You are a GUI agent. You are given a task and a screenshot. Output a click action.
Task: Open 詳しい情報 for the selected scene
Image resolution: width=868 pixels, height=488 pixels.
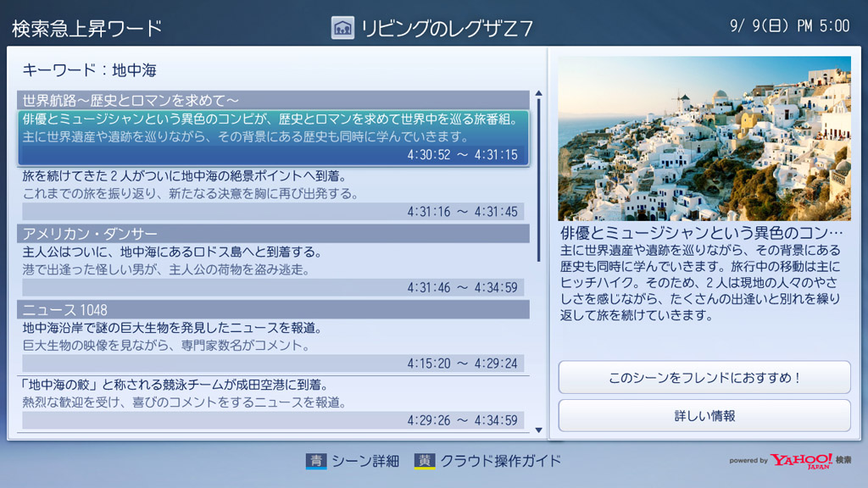tap(705, 416)
